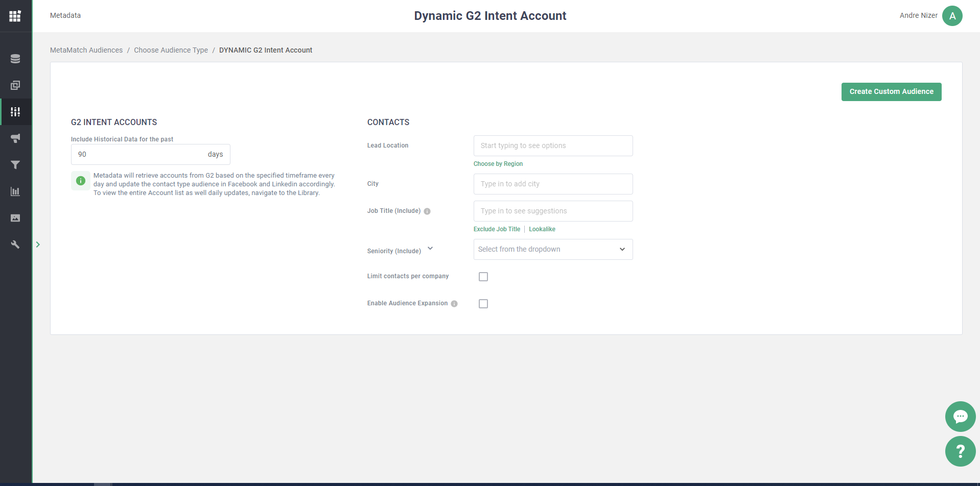Open the library copy sidebar icon
980x486 pixels.
pos(15,85)
